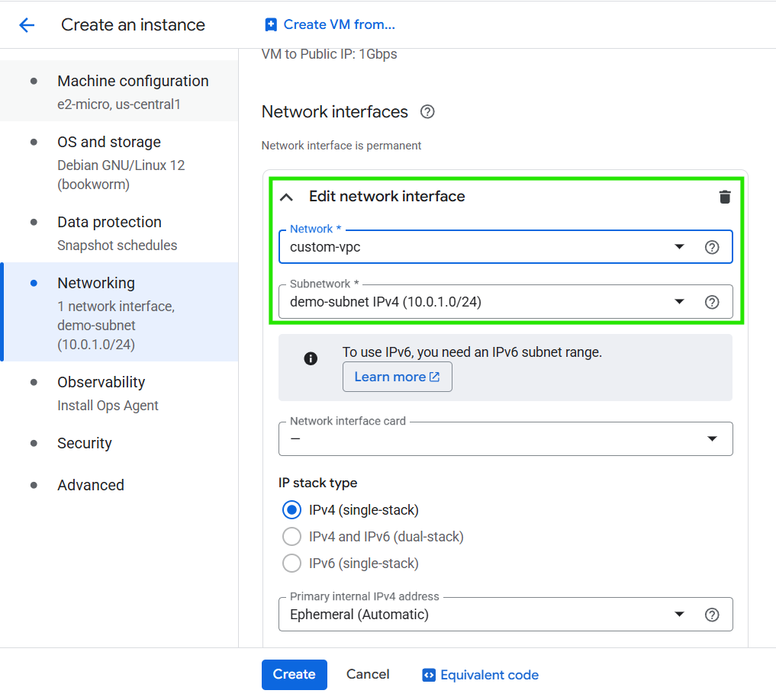Choose IPv6 (single-stack) radio button
Image resolution: width=776 pixels, height=700 pixels.
(x=291, y=564)
